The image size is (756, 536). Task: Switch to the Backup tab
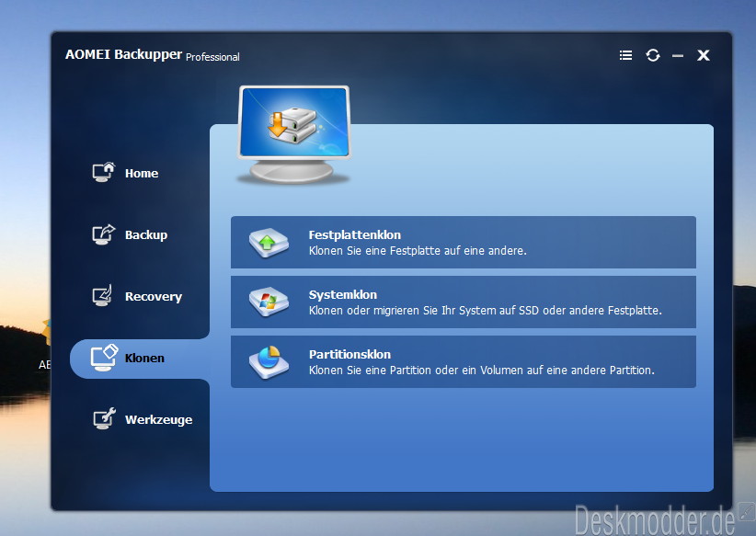point(131,234)
